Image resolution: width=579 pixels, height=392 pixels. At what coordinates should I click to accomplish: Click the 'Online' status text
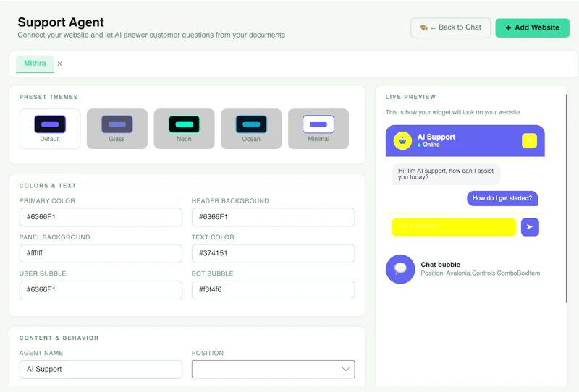click(431, 145)
